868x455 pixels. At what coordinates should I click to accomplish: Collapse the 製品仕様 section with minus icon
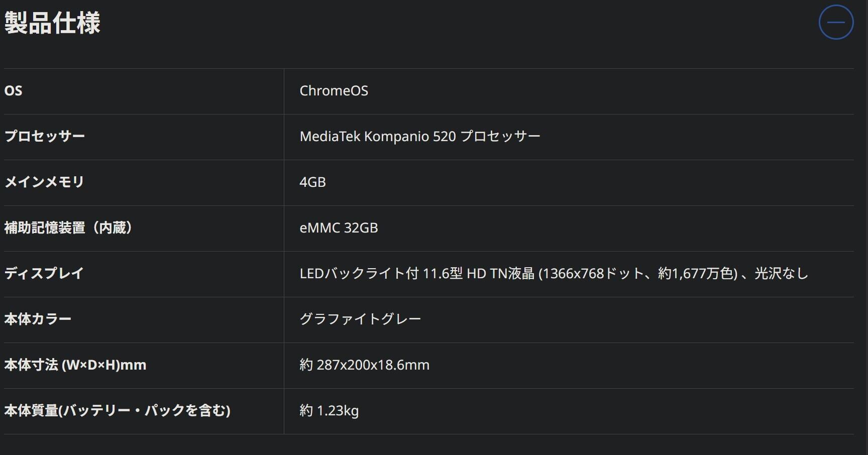click(836, 22)
